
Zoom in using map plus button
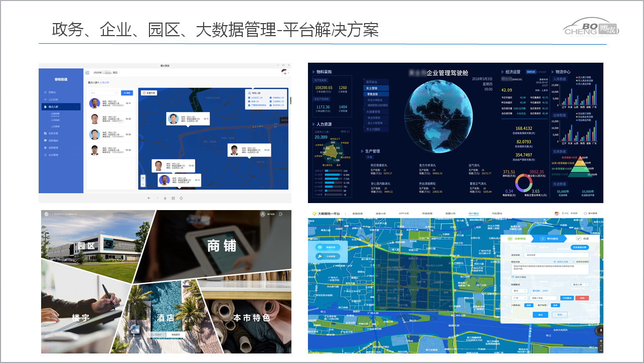tap(143, 178)
